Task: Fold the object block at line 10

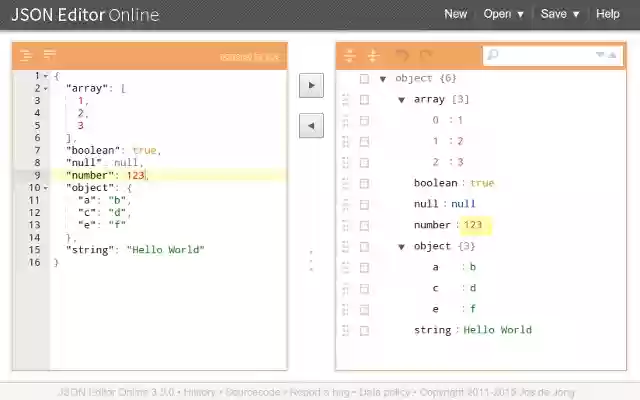Action: point(46,188)
